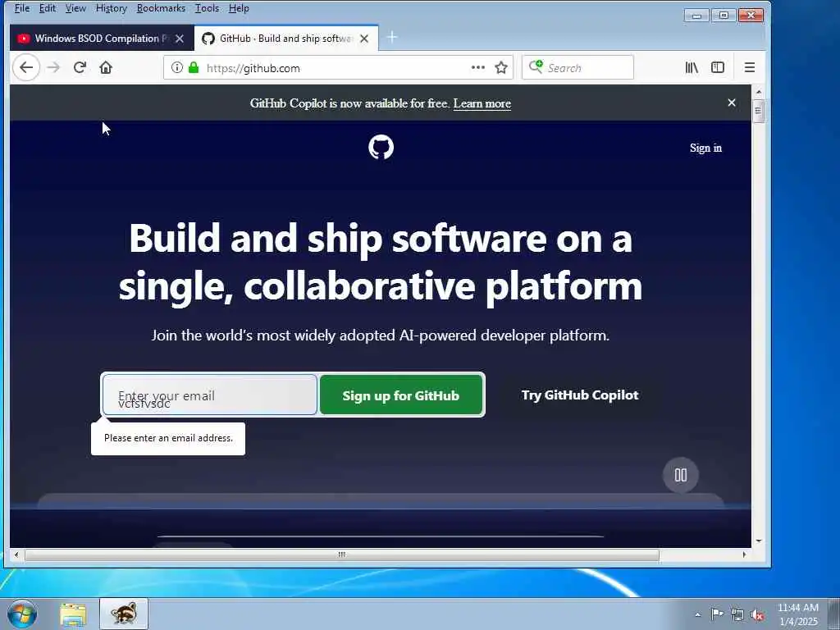Open the browser home page

pyautogui.click(x=106, y=67)
